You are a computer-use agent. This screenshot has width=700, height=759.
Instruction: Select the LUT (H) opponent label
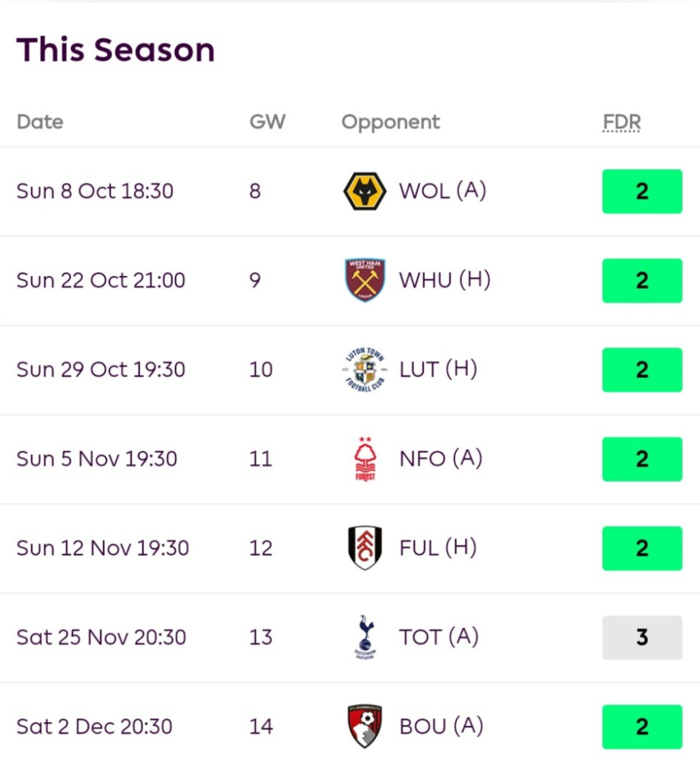[438, 369]
